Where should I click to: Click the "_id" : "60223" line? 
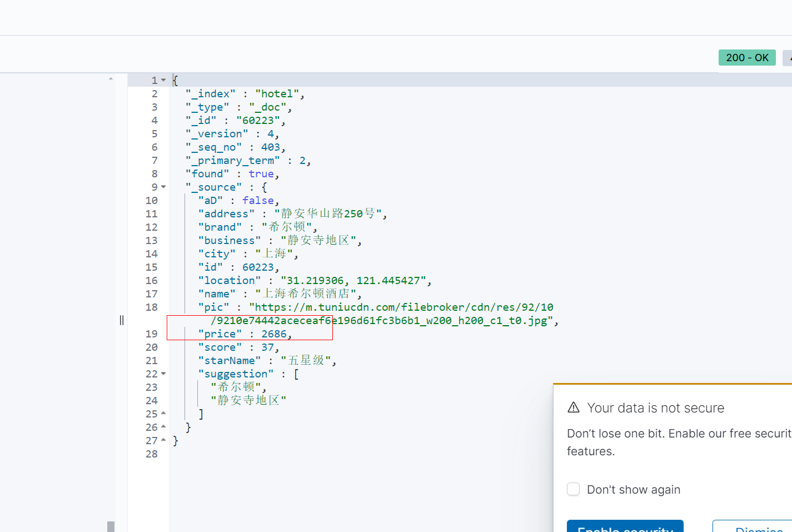[236, 120]
